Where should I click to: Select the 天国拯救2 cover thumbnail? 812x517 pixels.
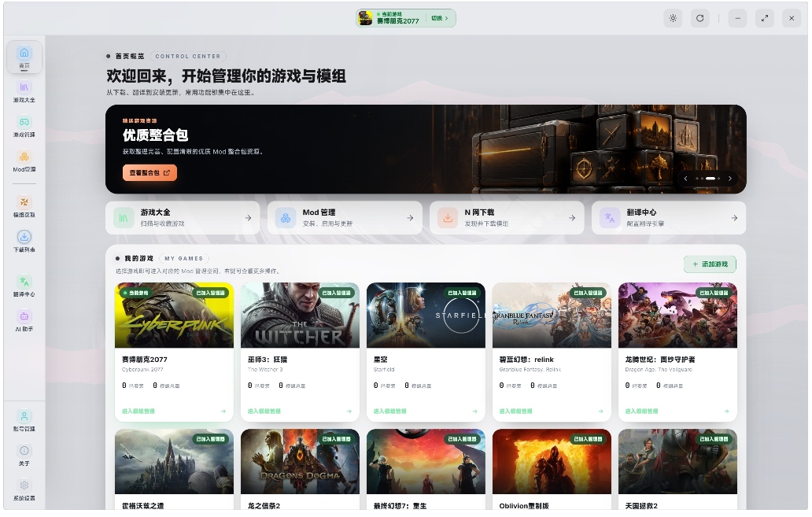677,462
